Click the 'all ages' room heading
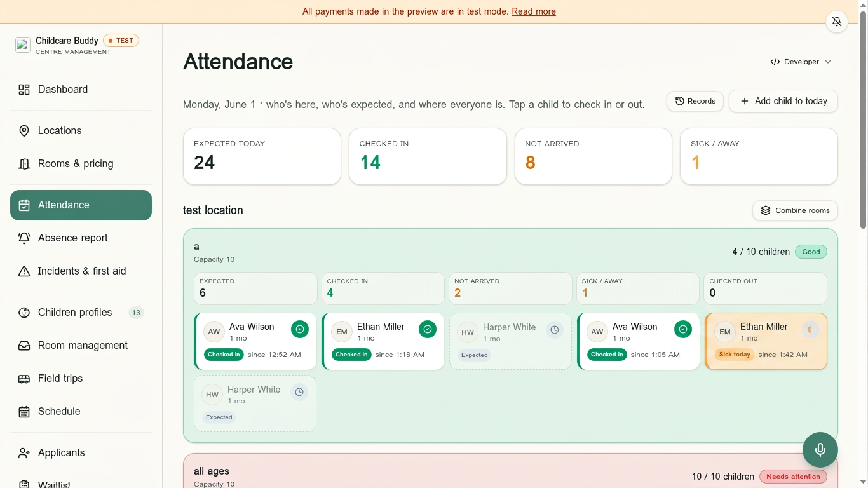Viewport: 868px width, 488px height. [212, 471]
